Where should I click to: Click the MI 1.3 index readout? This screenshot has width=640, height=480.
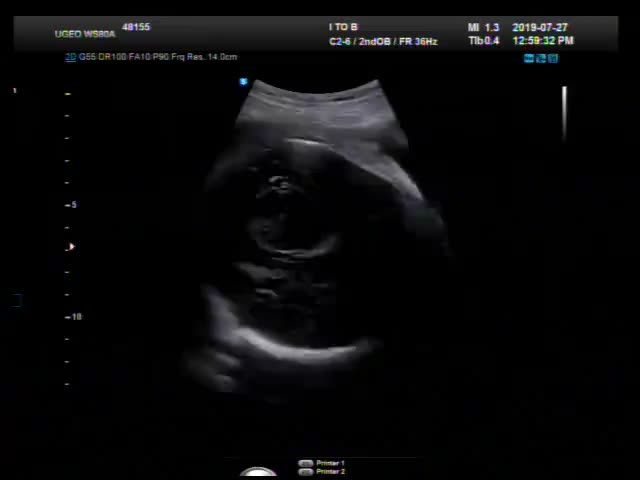tap(483, 27)
